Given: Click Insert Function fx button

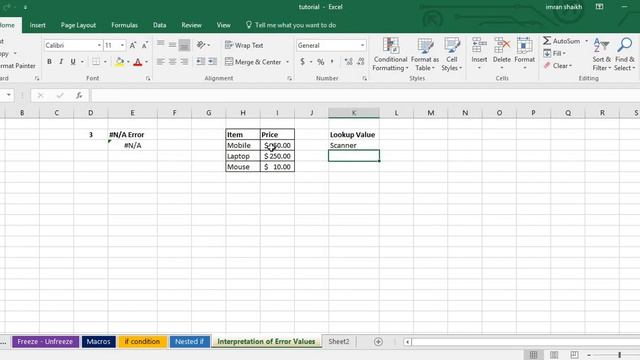Looking at the screenshot, I should (x=79, y=96).
